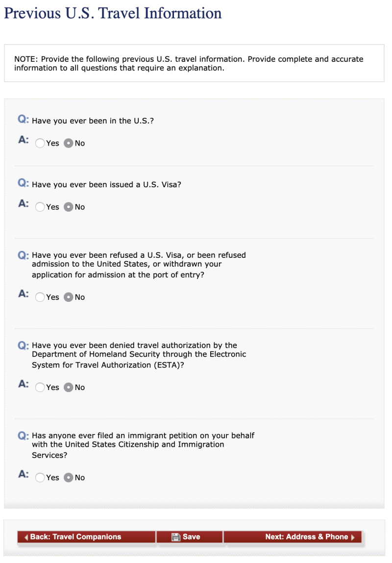Click the left arrow on Back button
The height and width of the screenshot is (563, 392).
[x=26, y=537]
